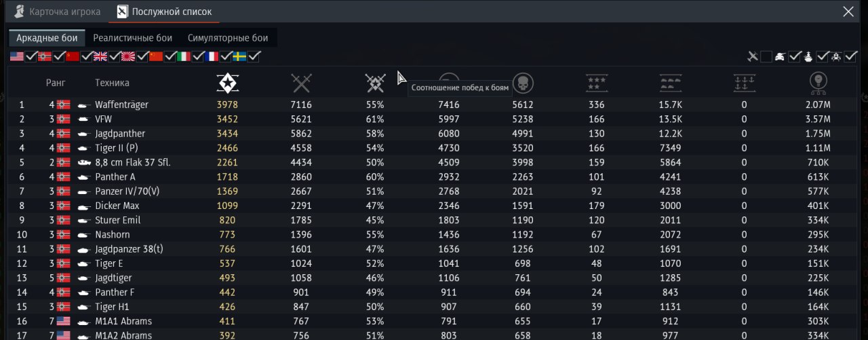Select the Sturer Emil vehicle name

tap(118, 220)
